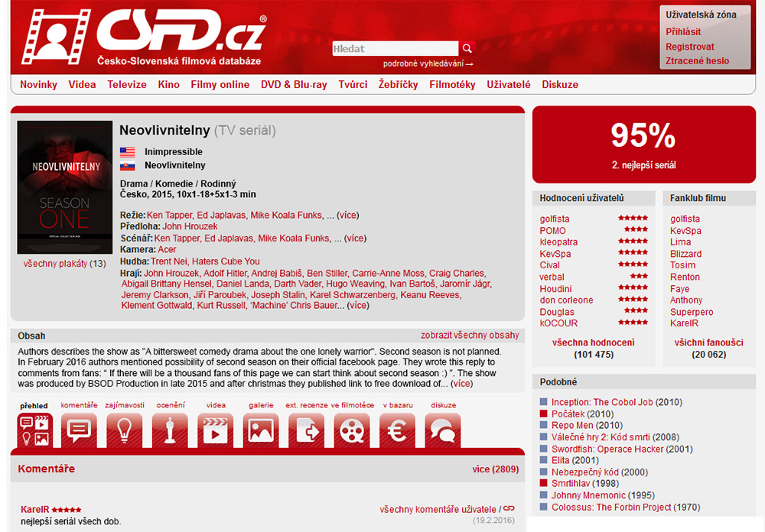
Task: Open the komentáře speech bubble icon
Action: (79, 430)
